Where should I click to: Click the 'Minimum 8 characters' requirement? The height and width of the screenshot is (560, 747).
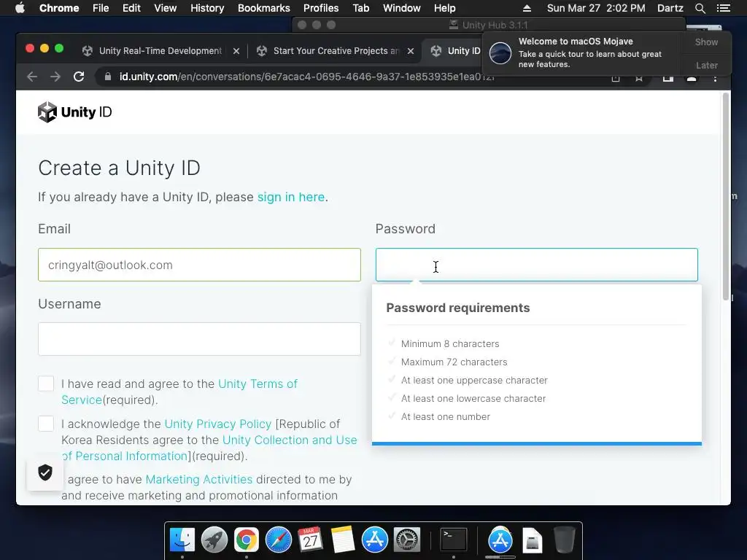450,344
